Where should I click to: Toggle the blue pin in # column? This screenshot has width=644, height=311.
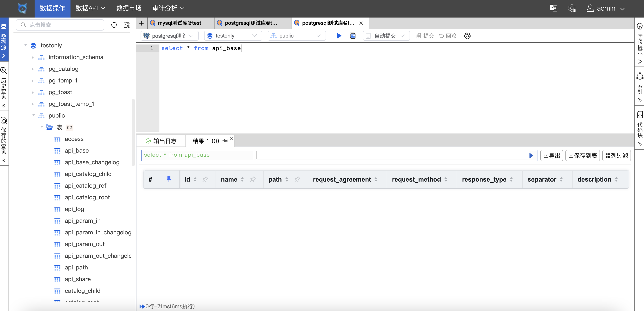coord(169,179)
